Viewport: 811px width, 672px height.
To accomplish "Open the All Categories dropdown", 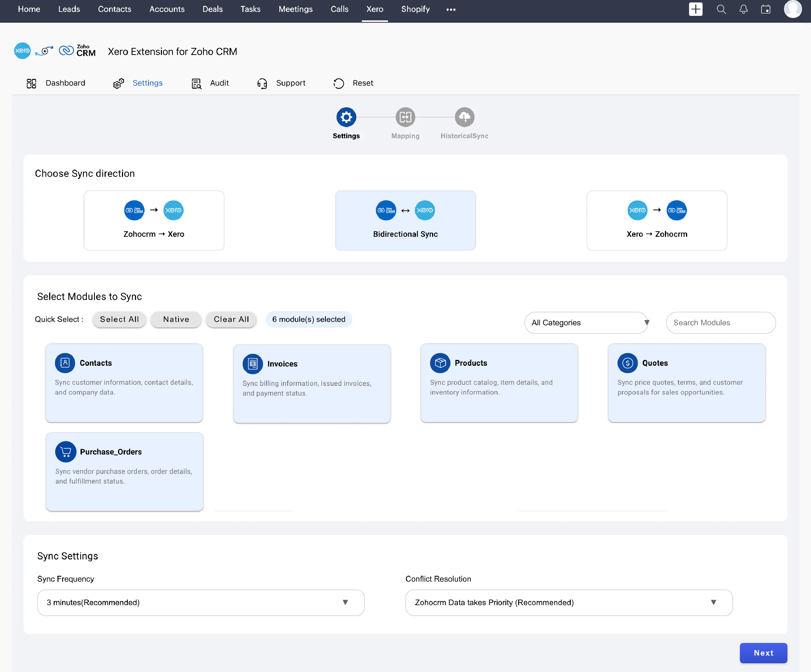I will pyautogui.click(x=587, y=323).
